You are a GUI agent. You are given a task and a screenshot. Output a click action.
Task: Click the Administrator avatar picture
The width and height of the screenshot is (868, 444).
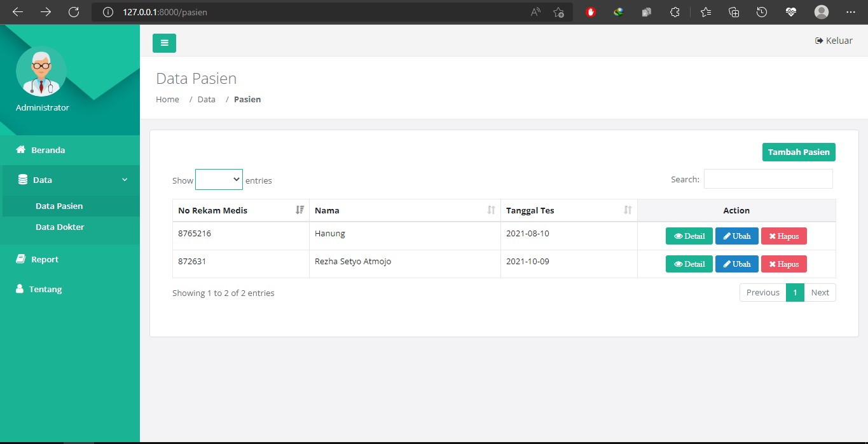click(x=41, y=71)
